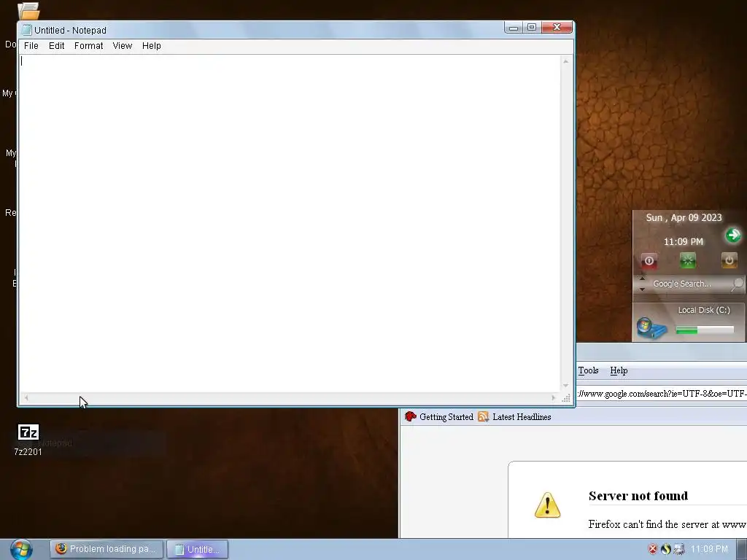Open Notepad's File menu
The height and width of the screenshot is (560, 747).
click(x=31, y=46)
